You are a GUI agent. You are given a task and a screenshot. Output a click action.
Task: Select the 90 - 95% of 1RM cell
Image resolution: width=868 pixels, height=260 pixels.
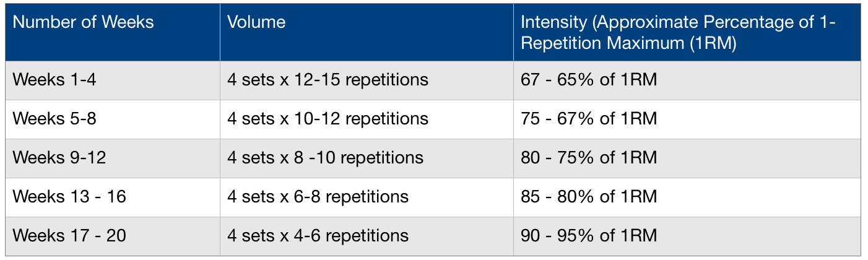coord(687,236)
